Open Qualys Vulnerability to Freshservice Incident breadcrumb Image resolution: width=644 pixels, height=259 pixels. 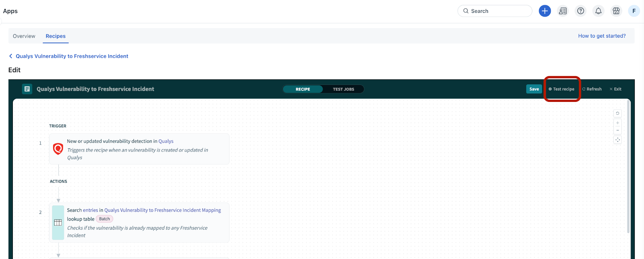tap(72, 56)
